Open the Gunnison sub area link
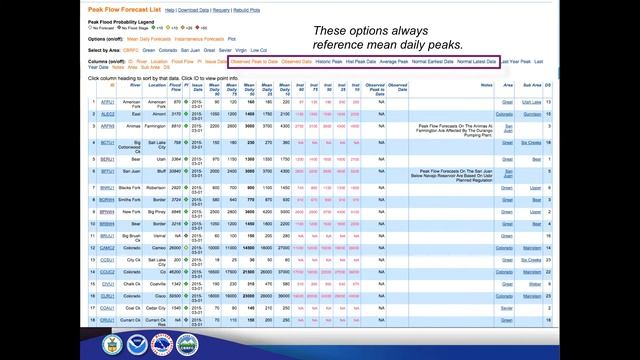The width and height of the screenshot is (640, 360). pos(532,114)
